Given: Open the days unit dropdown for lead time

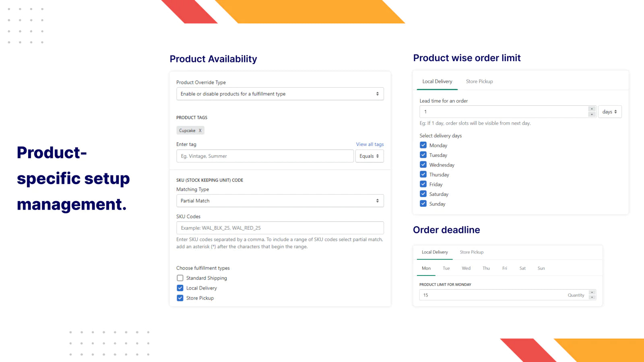Looking at the screenshot, I should pos(610,111).
